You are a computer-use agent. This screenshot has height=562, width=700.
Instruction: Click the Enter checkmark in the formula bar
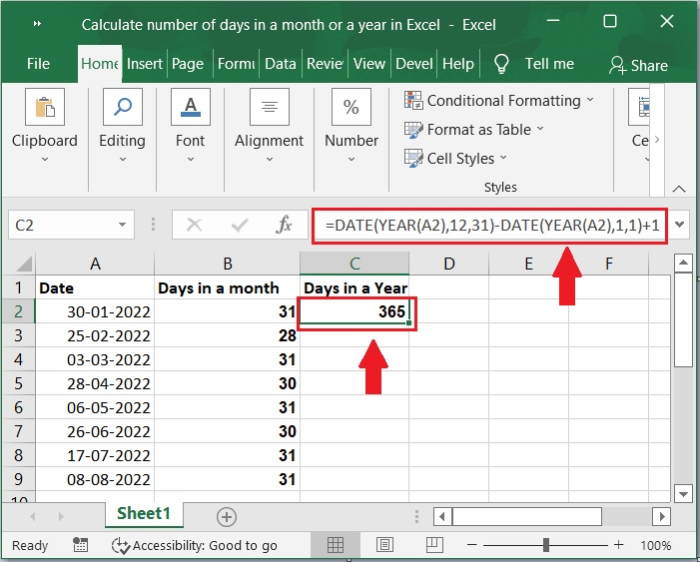pyautogui.click(x=240, y=225)
